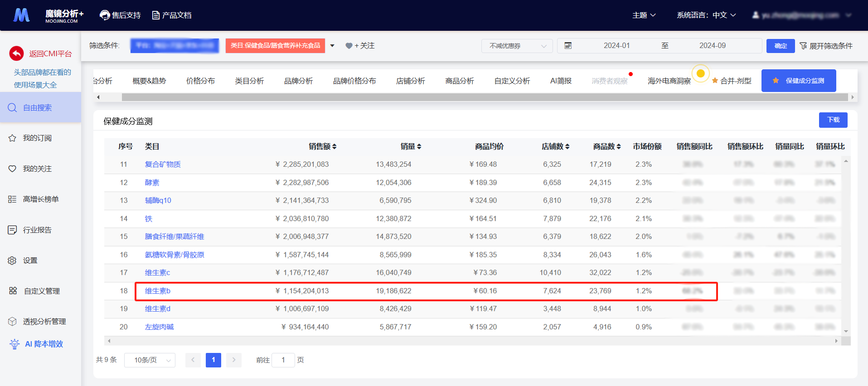Expand the user account menu chevron
This screenshot has height=386, width=868.
(x=849, y=15)
